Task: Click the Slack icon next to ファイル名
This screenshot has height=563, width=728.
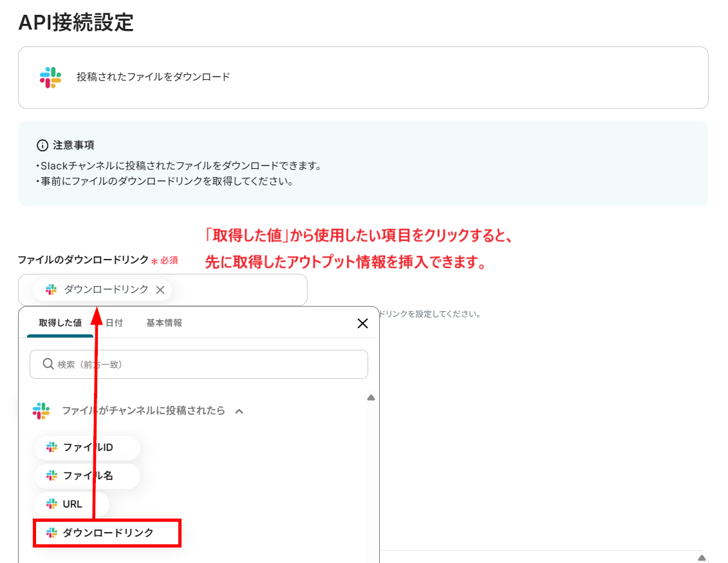Action: click(51, 476)
